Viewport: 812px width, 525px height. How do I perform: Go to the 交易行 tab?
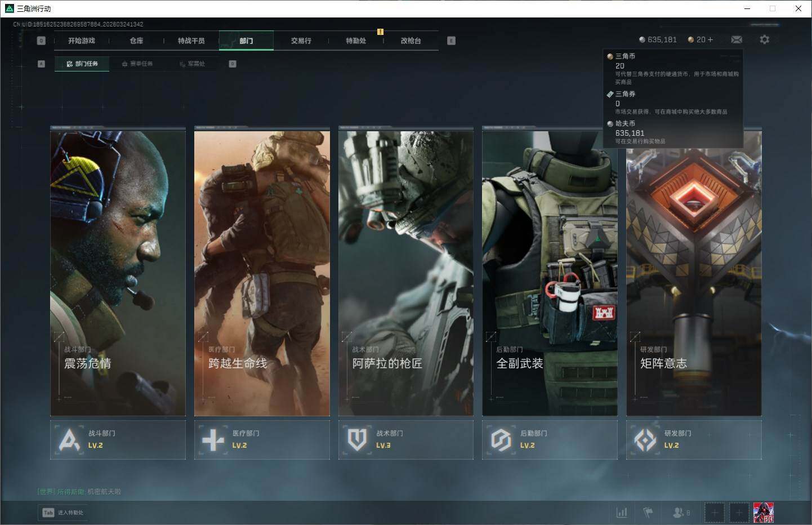click(301, 41)
